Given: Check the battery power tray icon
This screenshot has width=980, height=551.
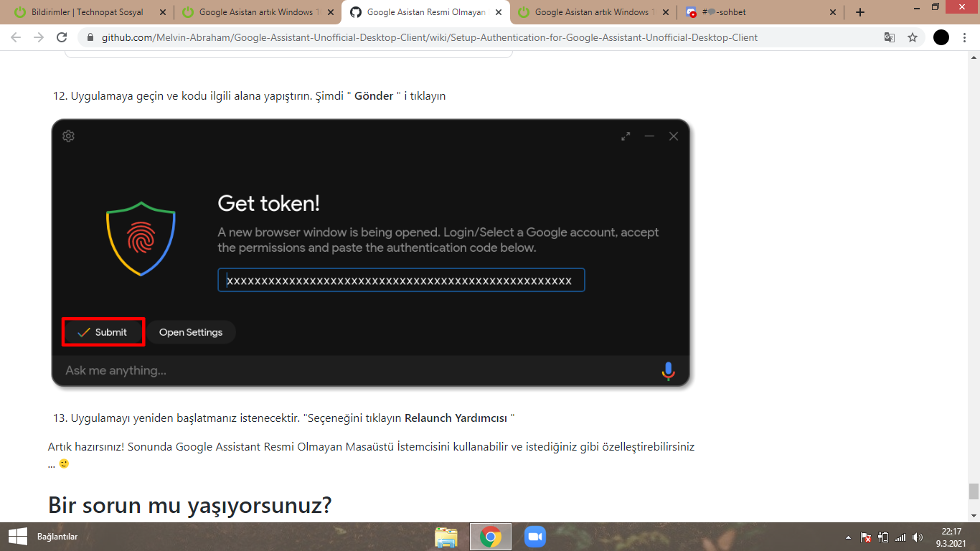Looking at the screenshot, I should click(883, 537).
